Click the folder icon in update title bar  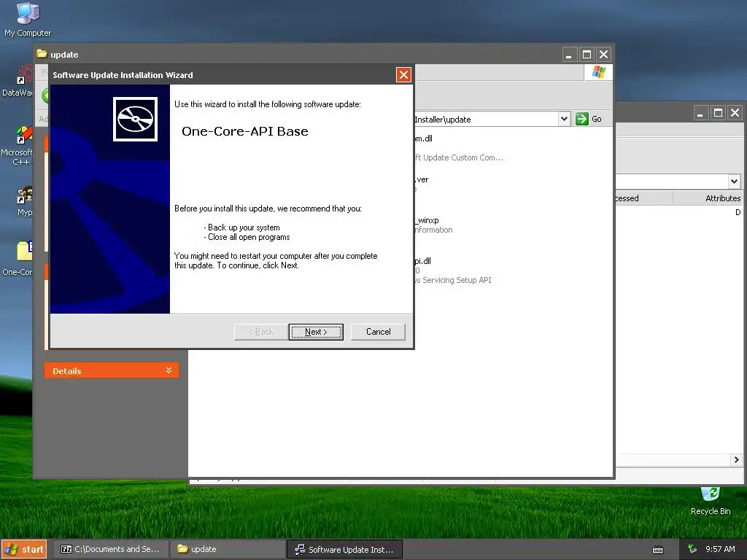click(42, 54)
